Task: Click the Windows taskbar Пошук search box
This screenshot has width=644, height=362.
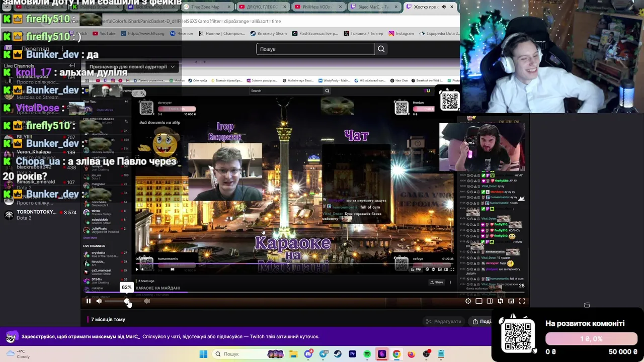Action: [x=249, y=354]
